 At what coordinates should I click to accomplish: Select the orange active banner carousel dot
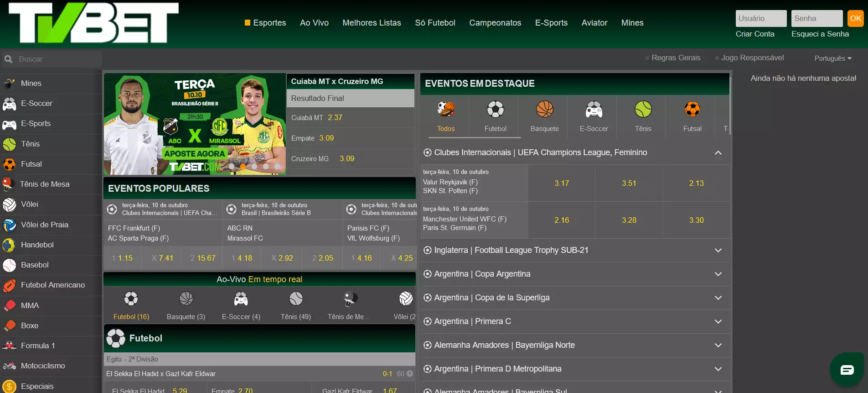coord(243,167)
